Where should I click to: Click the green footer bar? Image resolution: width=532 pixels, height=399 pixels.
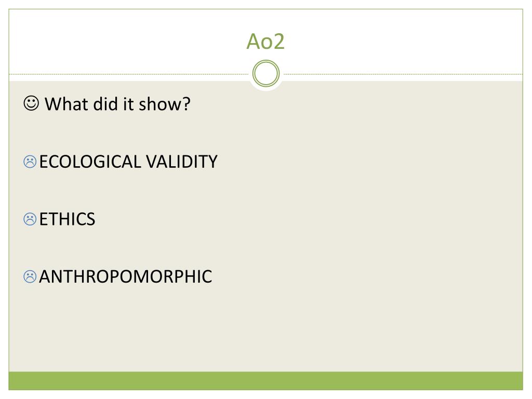tap(265, 381)
